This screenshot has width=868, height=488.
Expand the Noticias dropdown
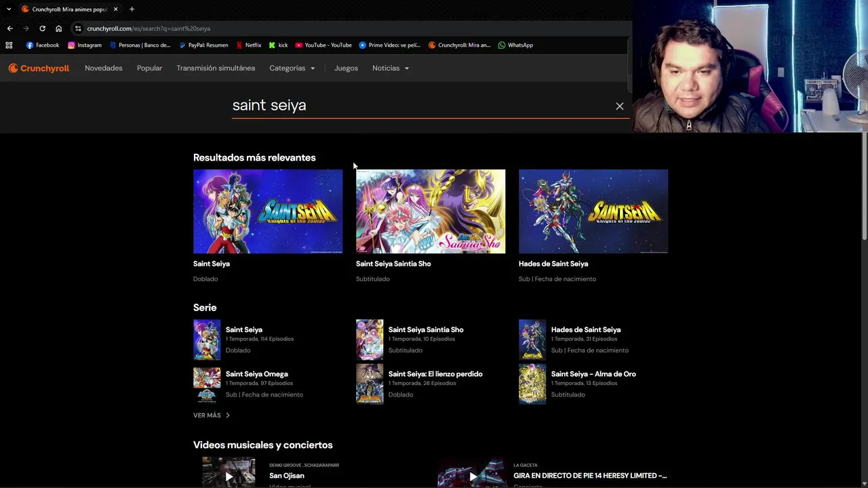click(x=391, y=68)
